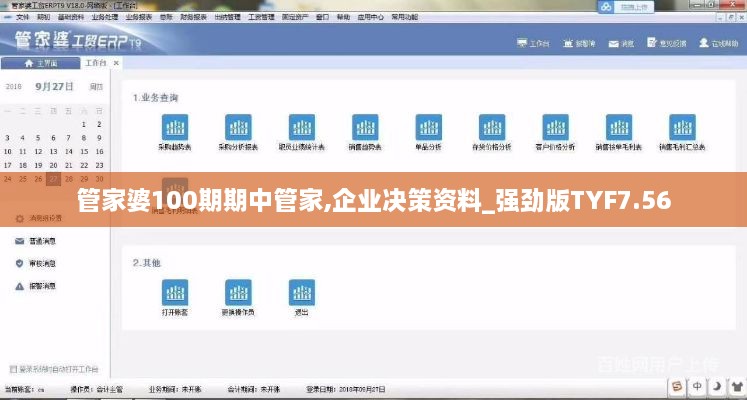Open the 帮助 menu
The width and height of the screenshot is (747, 400).
point(343,17)
